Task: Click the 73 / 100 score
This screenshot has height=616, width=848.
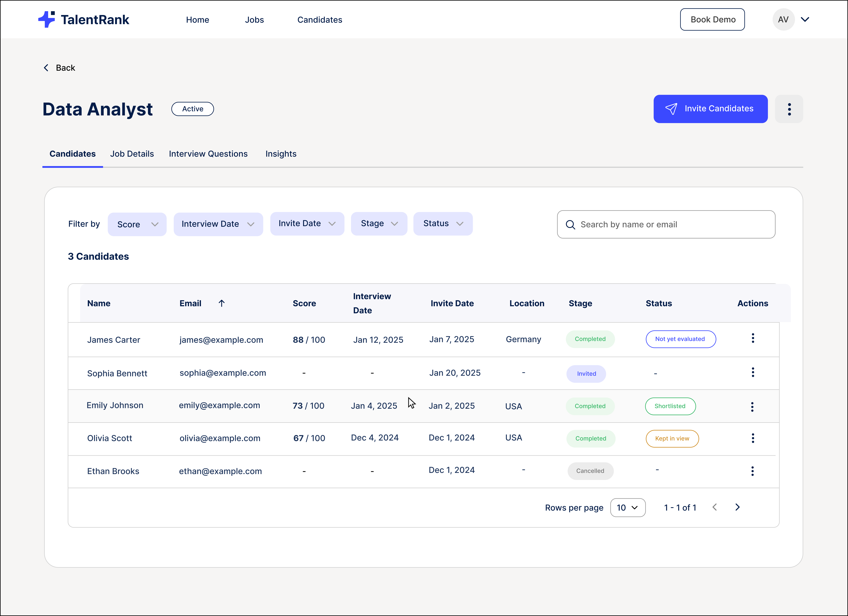Action: tap(308, 406)
